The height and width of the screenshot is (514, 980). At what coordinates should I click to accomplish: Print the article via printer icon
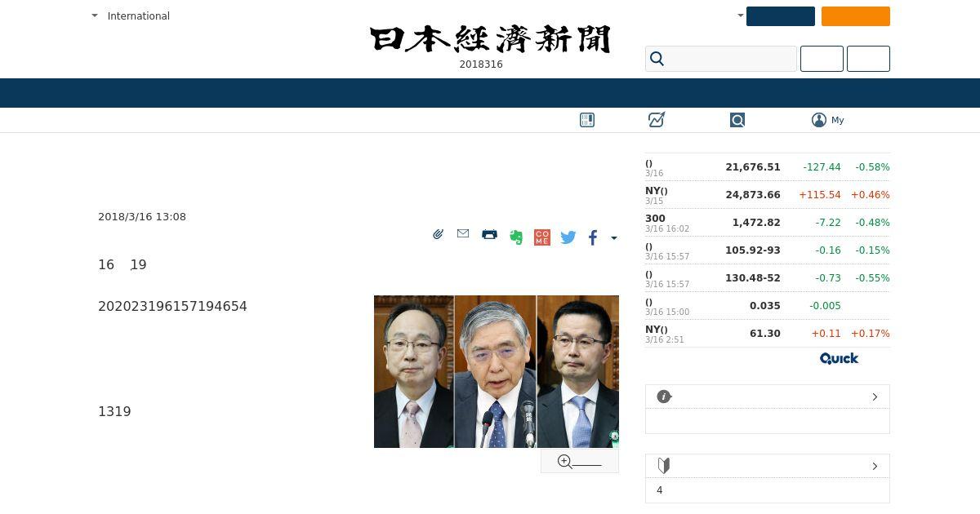[489, 234]
